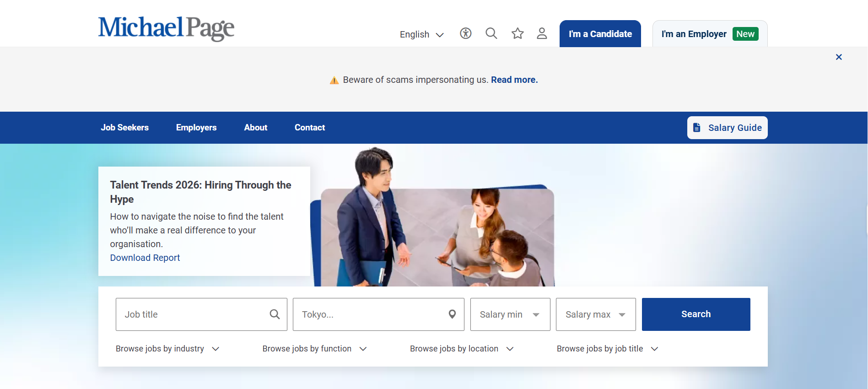Open the Salary max dropdown
The image size is (868, 389).
point(596,314)
